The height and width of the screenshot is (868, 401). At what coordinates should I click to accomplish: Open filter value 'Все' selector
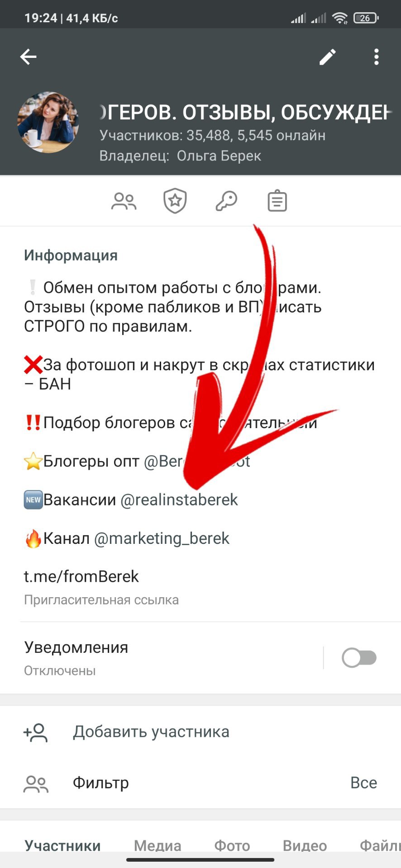(x=363, y=783)
